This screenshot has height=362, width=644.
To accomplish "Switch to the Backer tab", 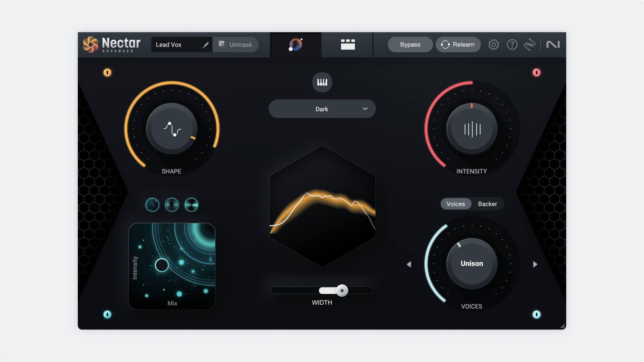I will pyautogui.click(x=487, y=204).
